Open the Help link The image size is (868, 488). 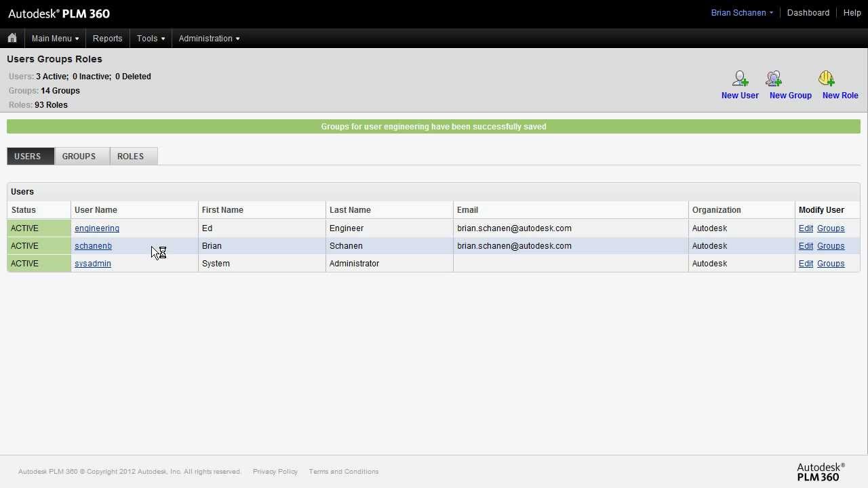[x=852, y=13]
